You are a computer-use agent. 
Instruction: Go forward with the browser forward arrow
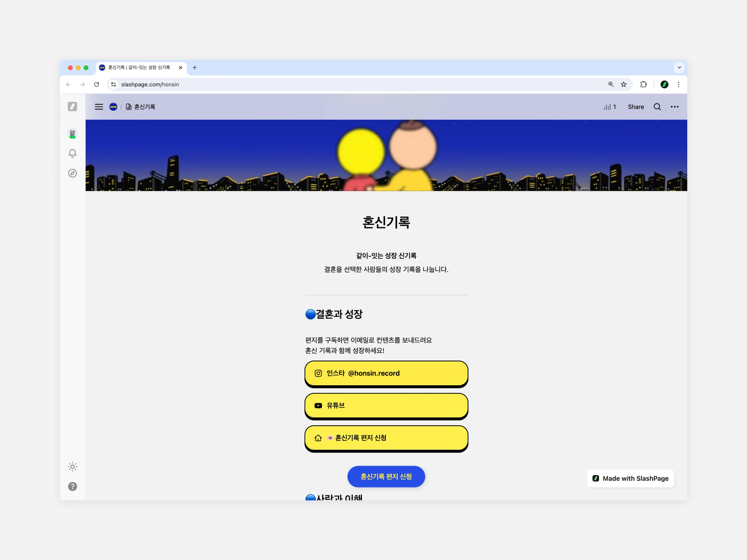tap(83, 84)
